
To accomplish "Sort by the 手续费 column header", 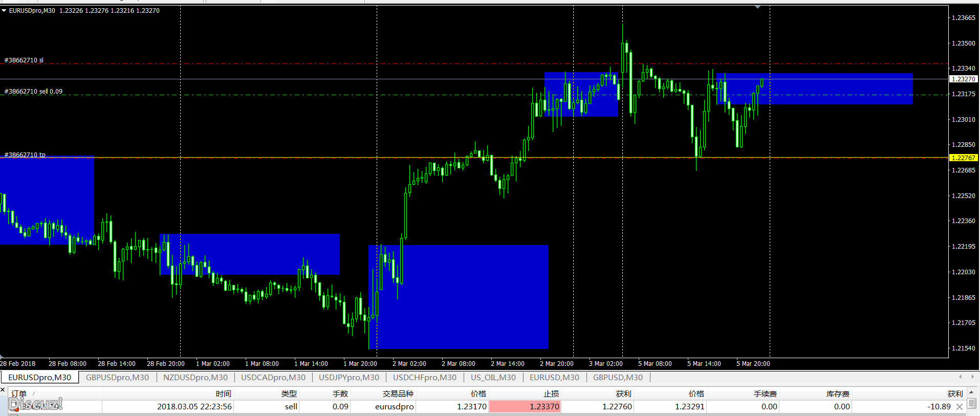I will (744, 393).
